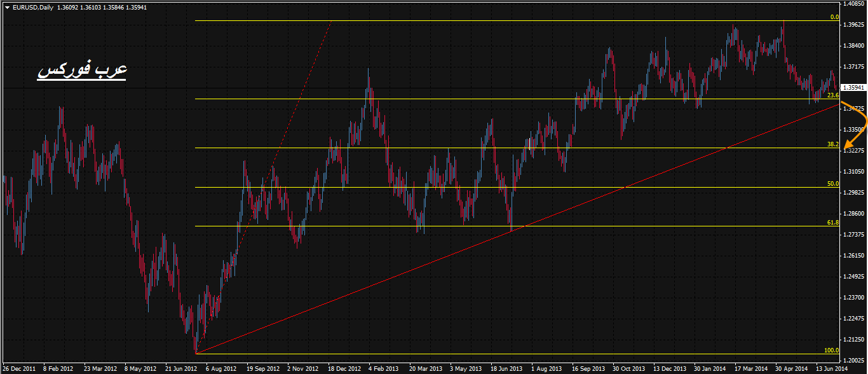Click the current price marker on the price axis

click(853, 87)
